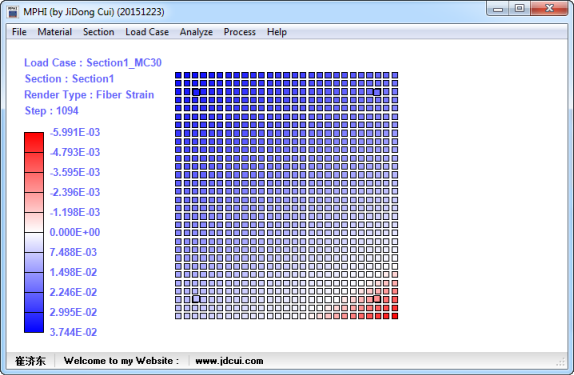Click the bottom-left rebar fiber in section
This screenshot has width=574, height=375.
coord(196,299)
